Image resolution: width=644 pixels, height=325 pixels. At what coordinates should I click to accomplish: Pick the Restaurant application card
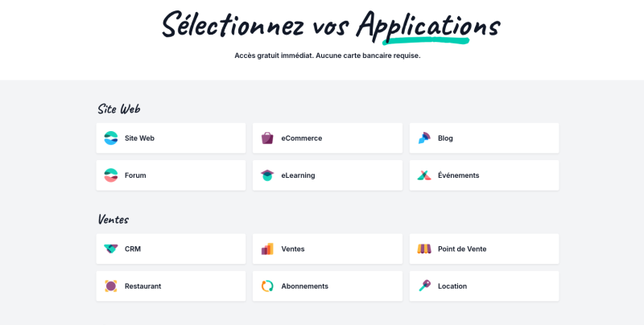point(171,286)
